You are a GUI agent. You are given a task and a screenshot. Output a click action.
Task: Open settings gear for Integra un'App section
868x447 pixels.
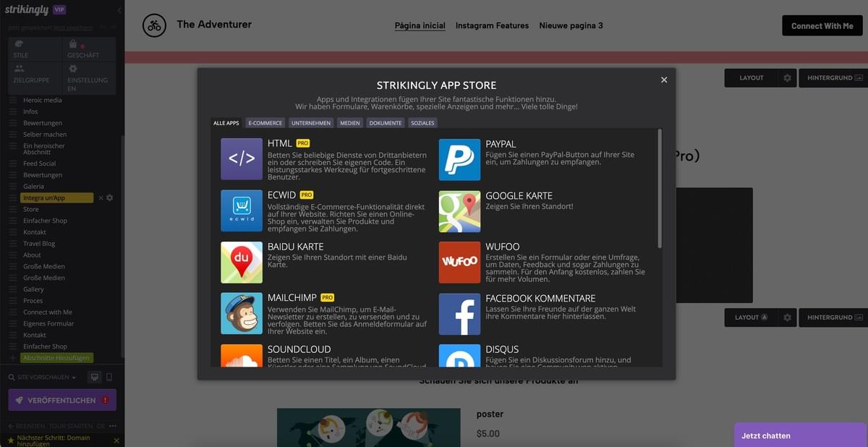pyautogui.click(x=110, y=197)
